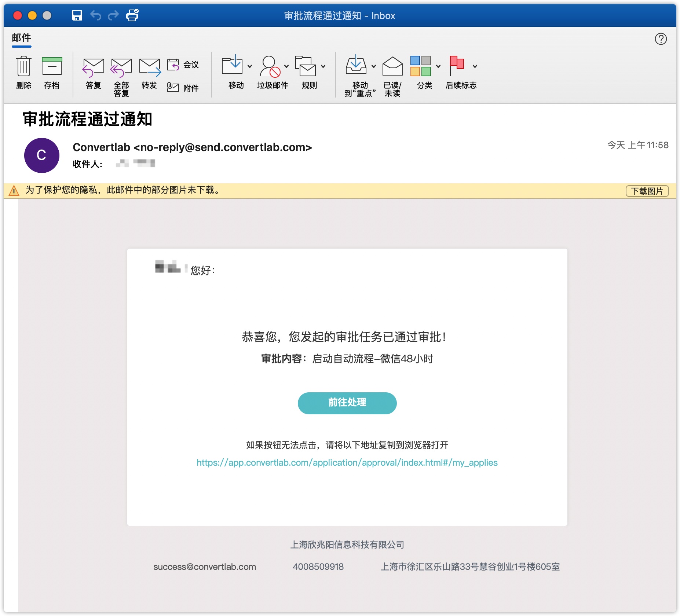The image size is (680, 616).
Task: Click the Delete (删除) trash icon
Action: tap(24, 66)
